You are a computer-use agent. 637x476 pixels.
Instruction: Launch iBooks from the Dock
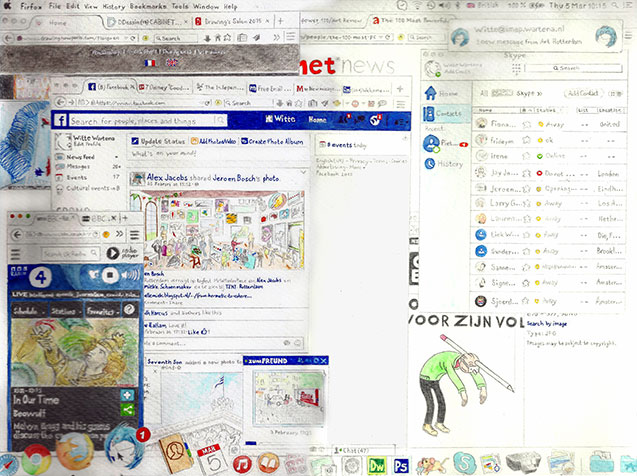[x=269, y=463]
